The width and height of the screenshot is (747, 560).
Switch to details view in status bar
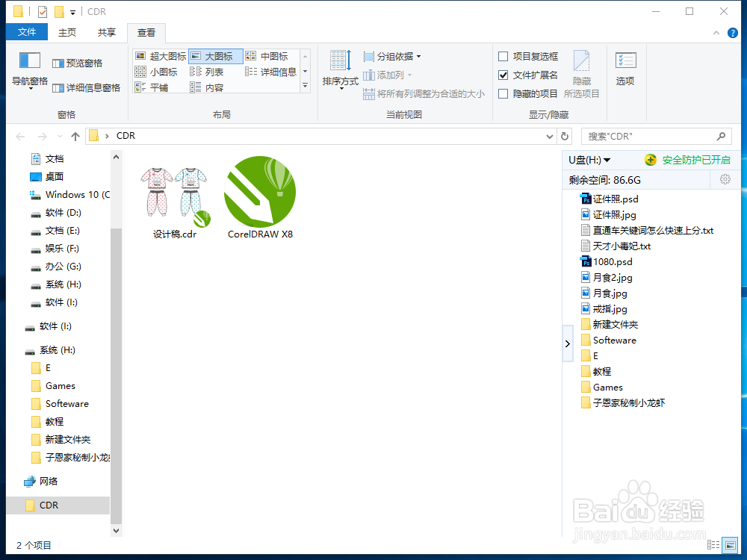(713, 544)
